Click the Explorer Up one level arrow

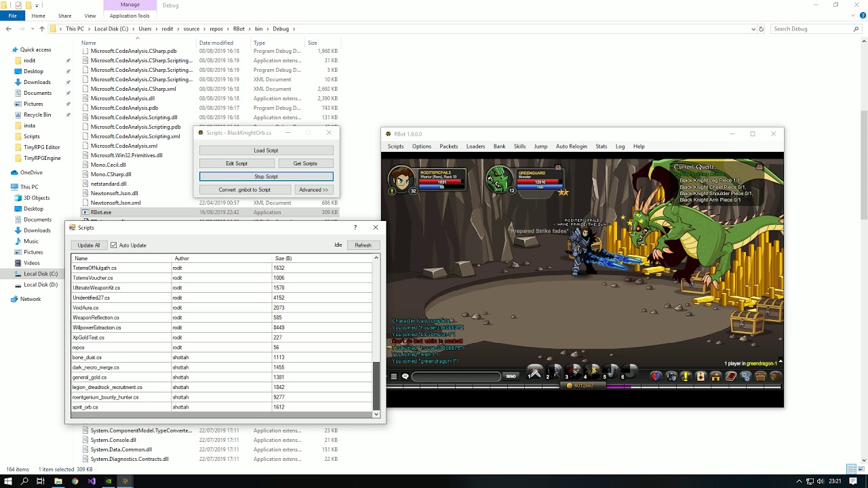41,29
